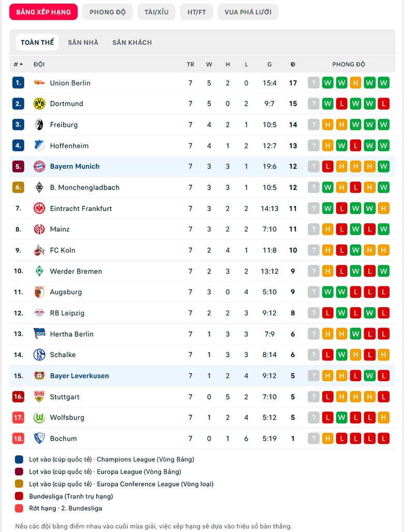Sort by the Đ points column header
404x532 pixels.
click(293, 64)
